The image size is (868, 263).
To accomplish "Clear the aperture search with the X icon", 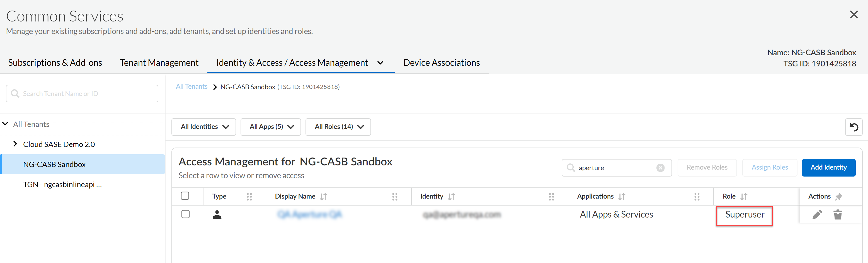I will pos(660,168).
